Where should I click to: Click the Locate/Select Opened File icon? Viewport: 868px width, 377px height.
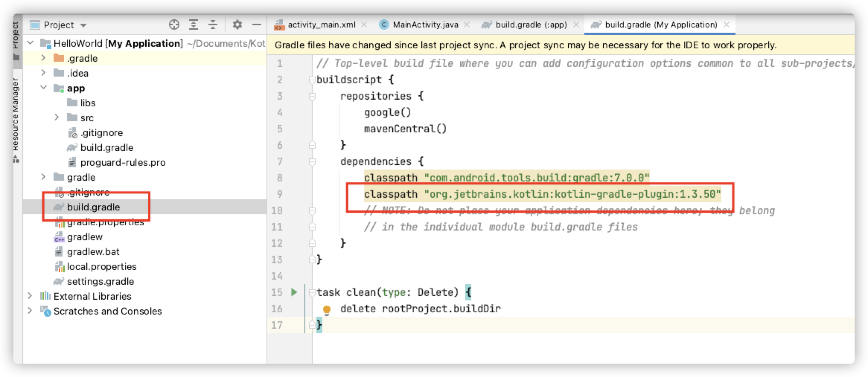(173, 25)
